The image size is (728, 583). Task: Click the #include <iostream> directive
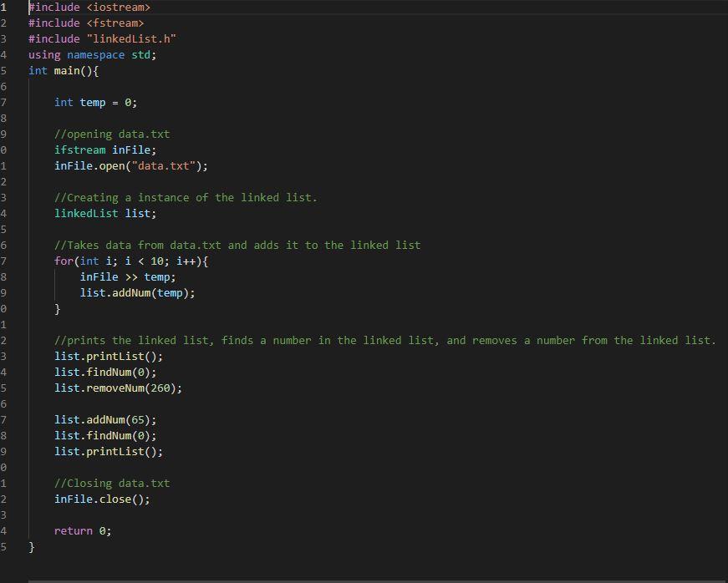pos(92,8)
